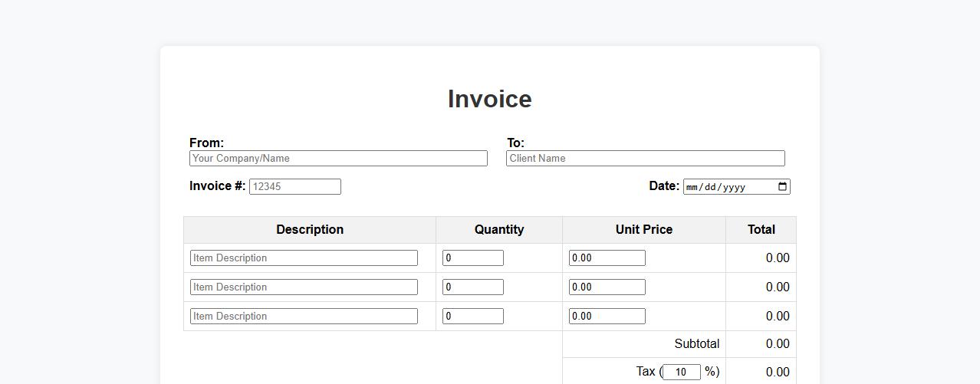Click the Invoice heading
Viewport: 980px width, 384px height.
(490, 99)
